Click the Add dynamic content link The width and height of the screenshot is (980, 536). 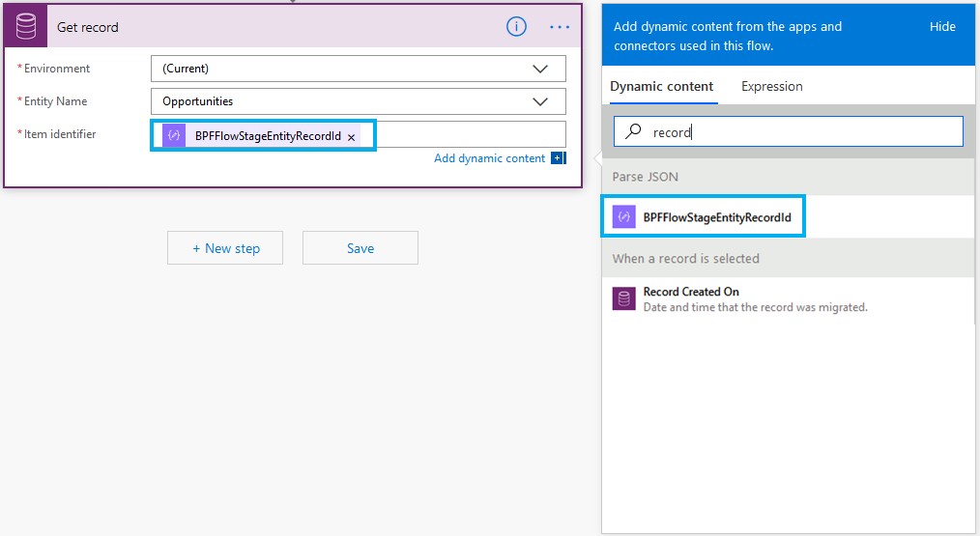click(489, 158)
